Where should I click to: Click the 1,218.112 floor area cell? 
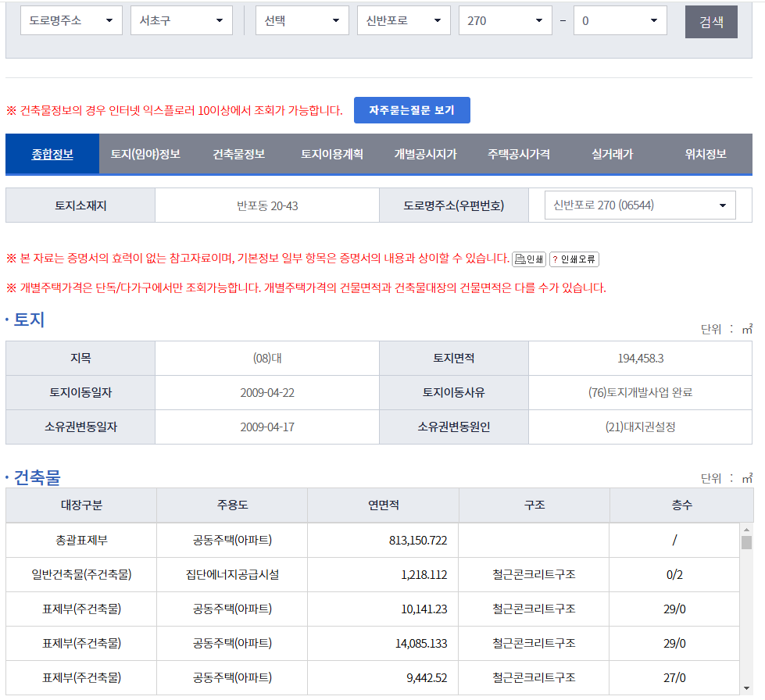(424, 575)
